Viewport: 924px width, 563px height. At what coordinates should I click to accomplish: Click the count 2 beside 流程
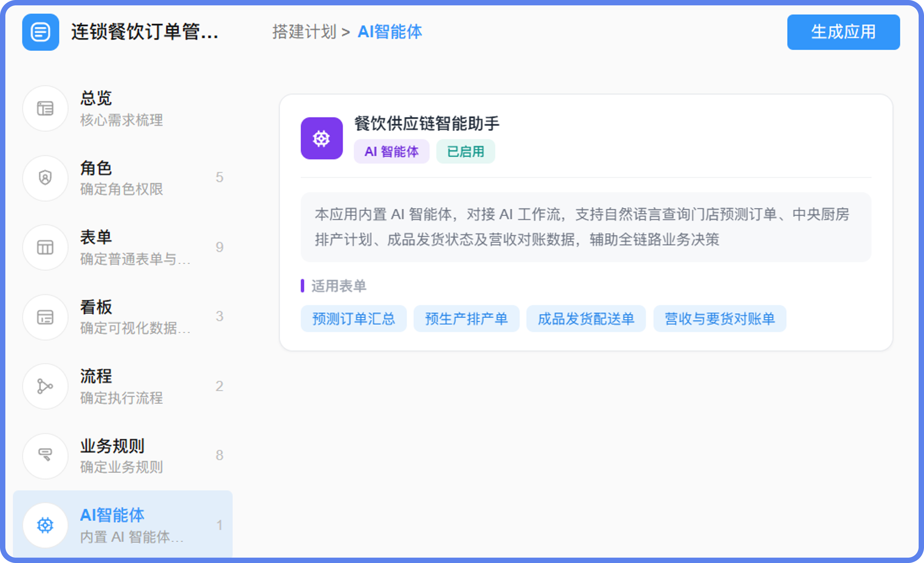pos(219,386)
